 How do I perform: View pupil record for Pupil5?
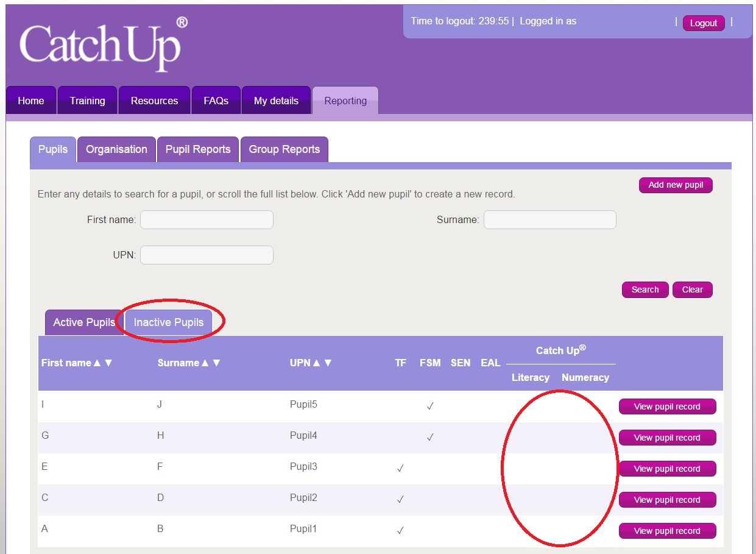[667, 407]
